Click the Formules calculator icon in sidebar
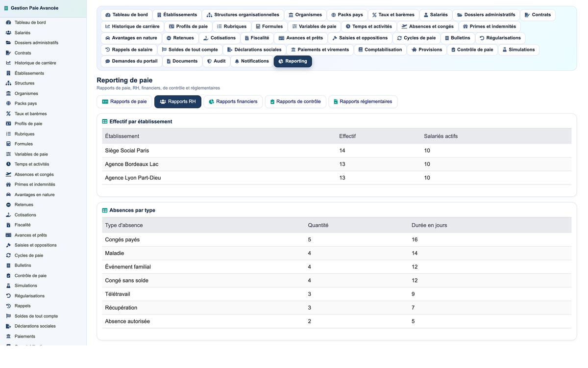This screenshot has width=588, height=368. coord(8,144)
